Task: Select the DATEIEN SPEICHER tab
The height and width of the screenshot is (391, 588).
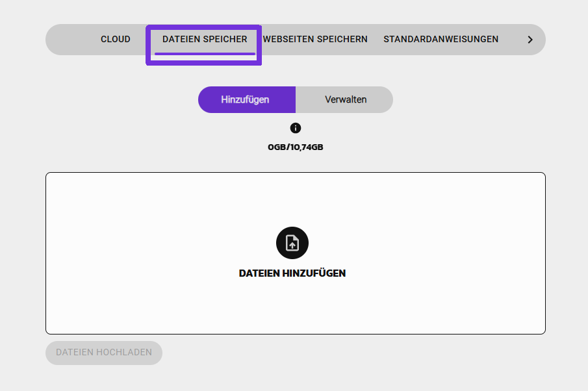Action: (205, 39)
